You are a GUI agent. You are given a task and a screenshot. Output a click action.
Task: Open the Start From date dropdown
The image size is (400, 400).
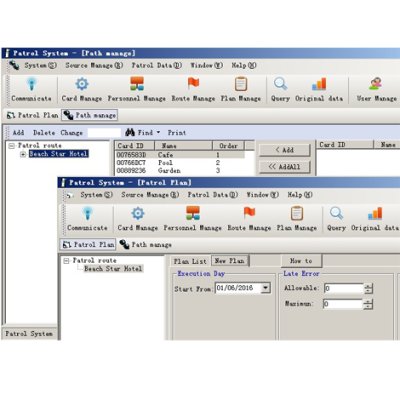point(265,288)
